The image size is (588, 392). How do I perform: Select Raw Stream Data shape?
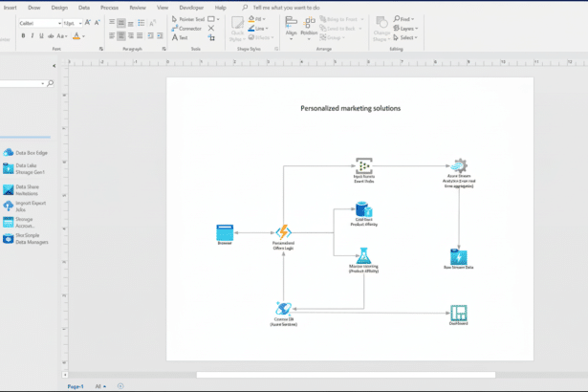(x=459, y=257)
